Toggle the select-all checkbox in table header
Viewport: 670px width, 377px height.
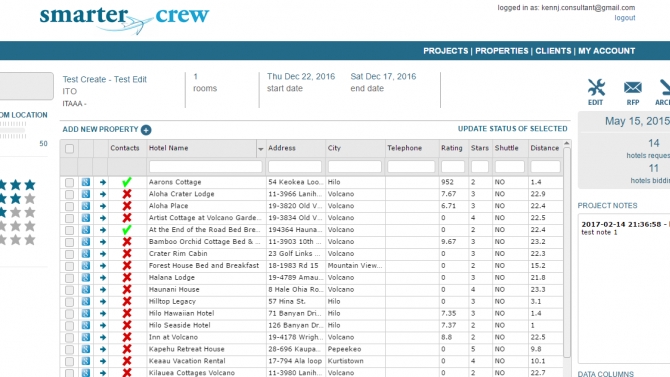tap(69, 148)
